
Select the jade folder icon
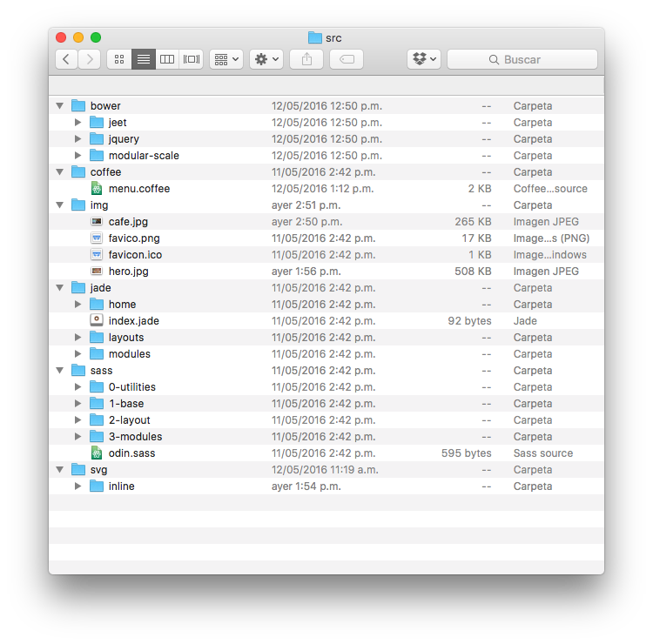tap(78, 287)
